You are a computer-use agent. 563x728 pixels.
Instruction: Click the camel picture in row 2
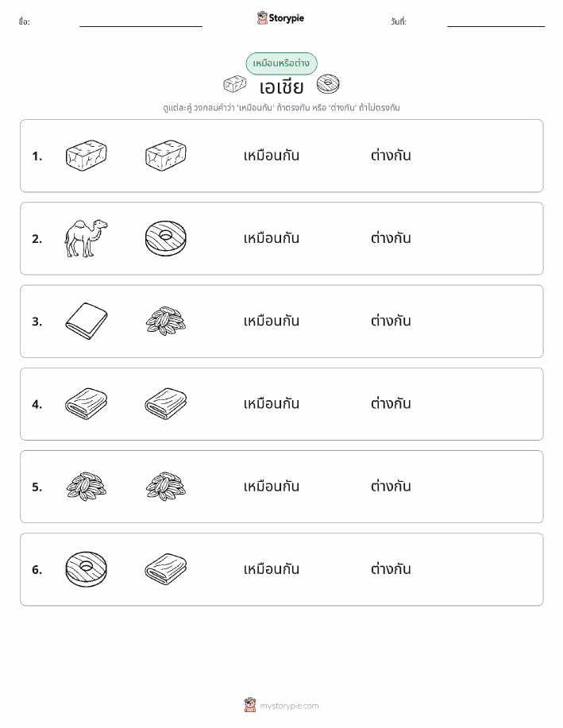tap(86, 238)
